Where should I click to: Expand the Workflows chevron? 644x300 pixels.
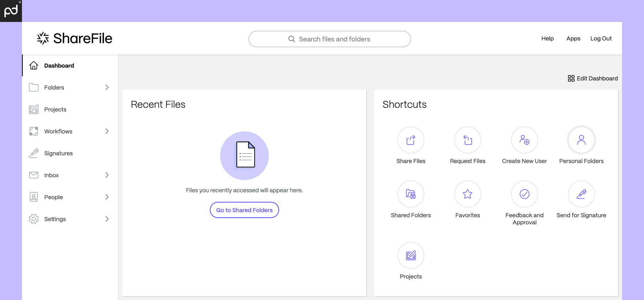pyautogui.click(x=107, y=131)
